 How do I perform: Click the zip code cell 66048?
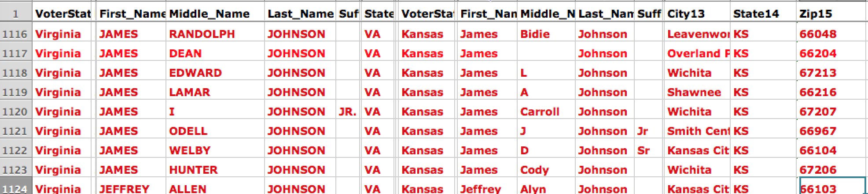(818, 34)
